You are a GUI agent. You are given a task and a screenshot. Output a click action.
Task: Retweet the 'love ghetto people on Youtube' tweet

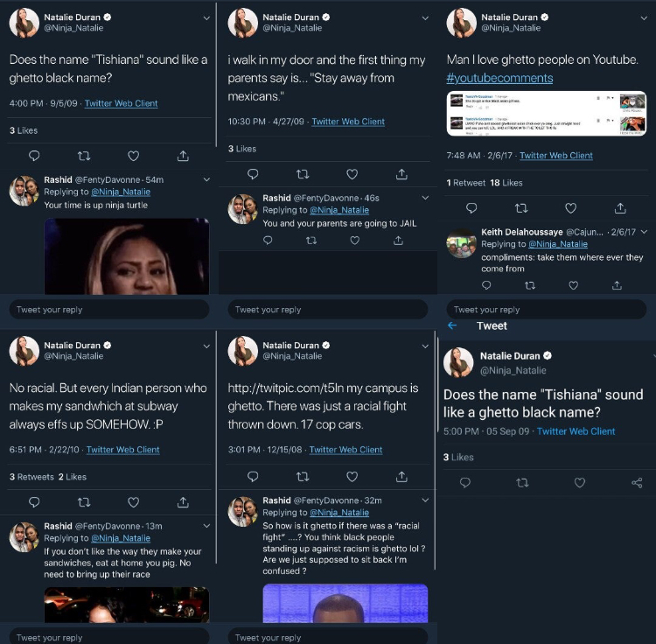pyautogui.click(x=521, y=208)
